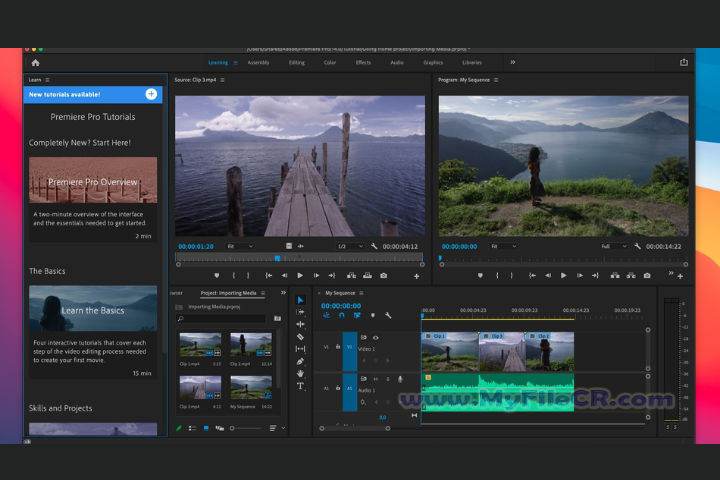Toggle Video 1 track output eye
This screenshot has height=480, width=720.
pyautogui.click(x=376, y=338)
